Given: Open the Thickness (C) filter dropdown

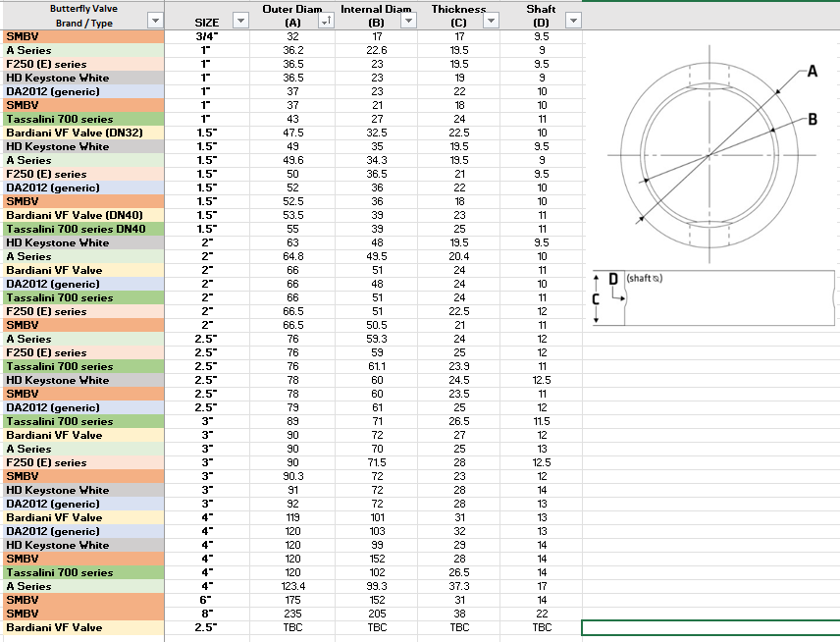Looking at the screenshot, I should click(x=491, y=21).
